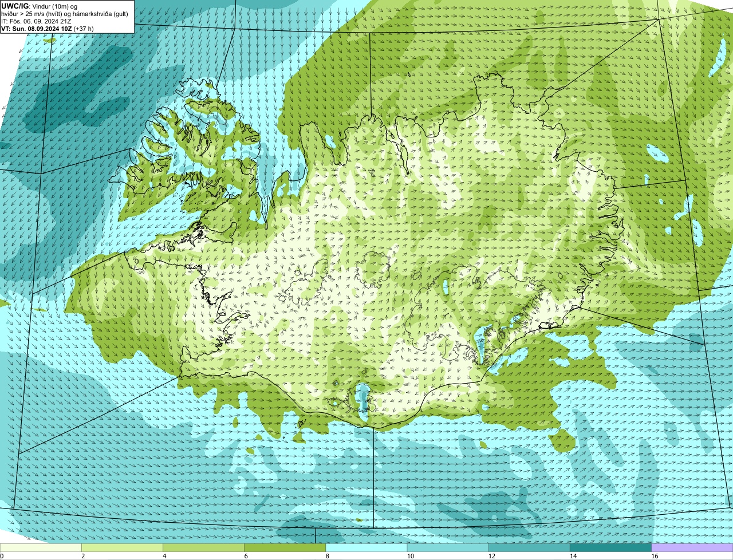
Task: Click the legend value '6'
Action: (x=246, y=556)
